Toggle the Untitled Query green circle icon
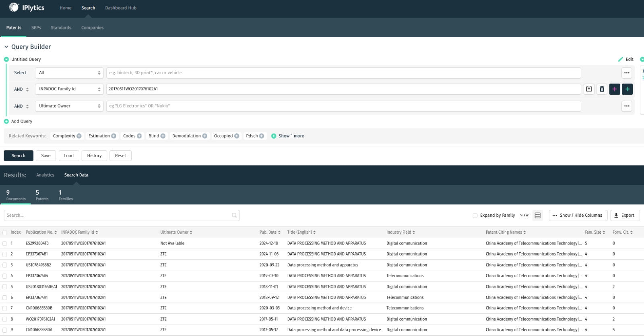 click(6, 59)
